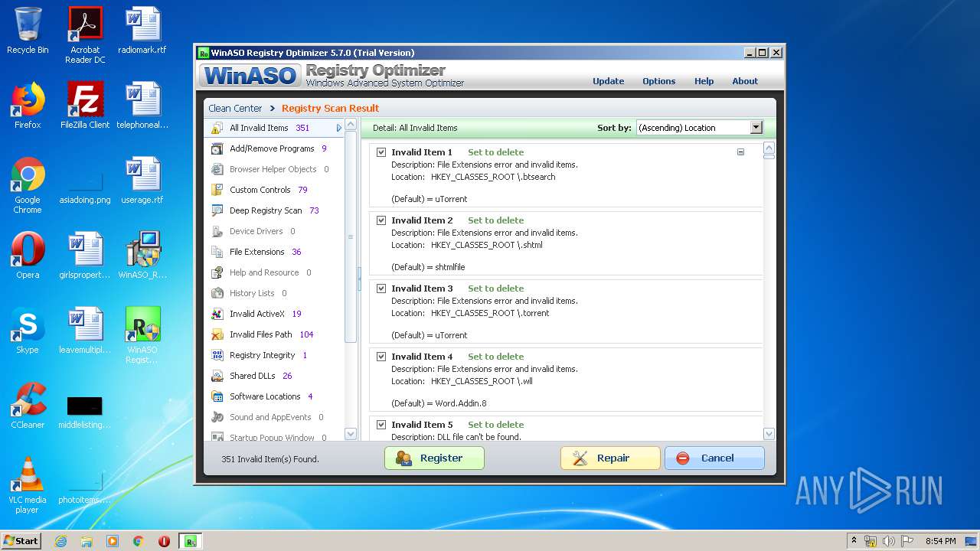Open the radiomark.rtf desktop file
This screenshot has width=980, height=551.
[142, 31]
